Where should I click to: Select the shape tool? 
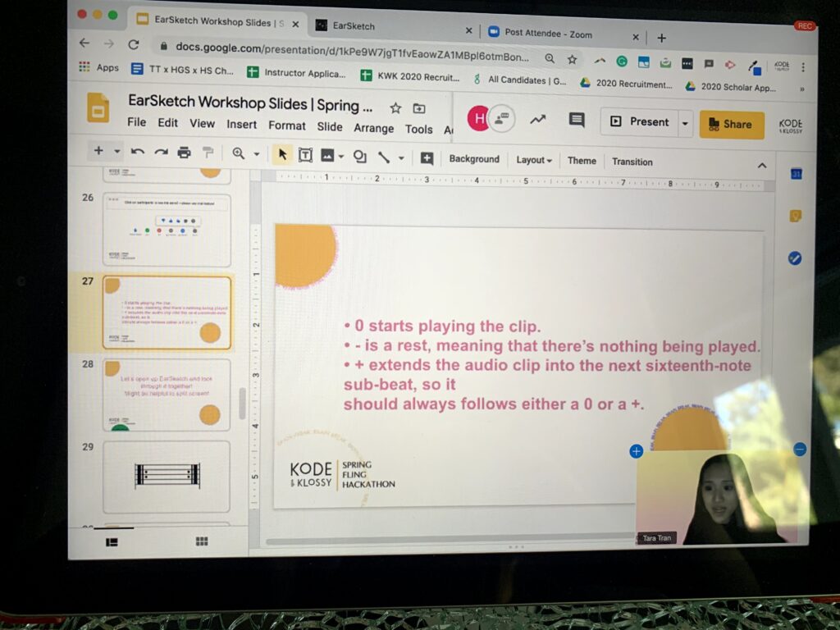coord(359,157)
